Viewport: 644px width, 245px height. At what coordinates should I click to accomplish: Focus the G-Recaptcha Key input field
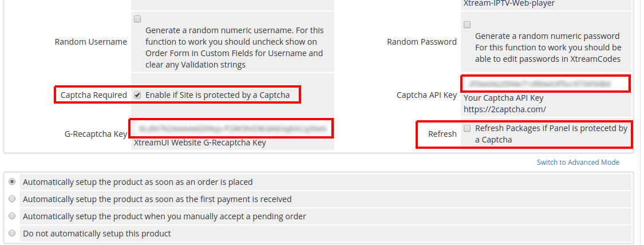tap(231, 129)
